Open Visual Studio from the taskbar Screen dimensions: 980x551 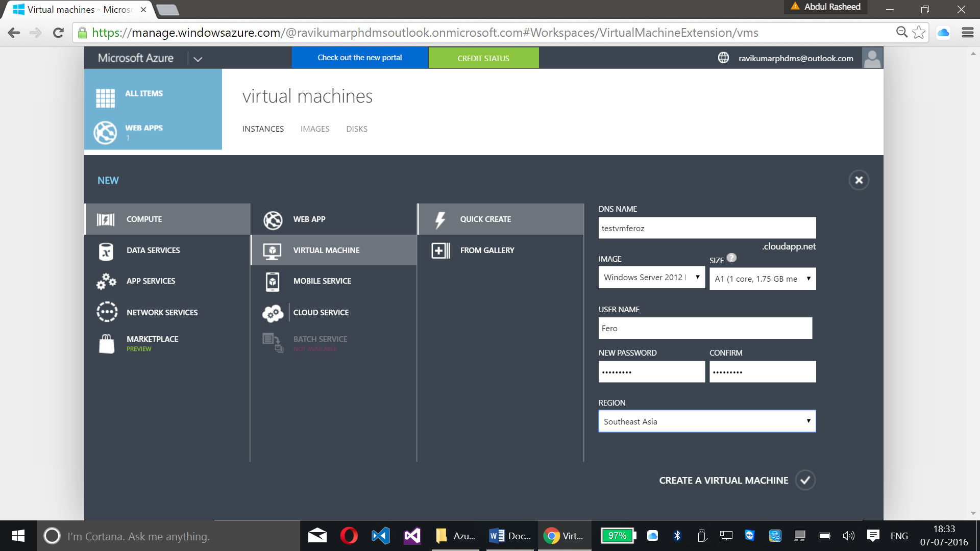[412, 536]
